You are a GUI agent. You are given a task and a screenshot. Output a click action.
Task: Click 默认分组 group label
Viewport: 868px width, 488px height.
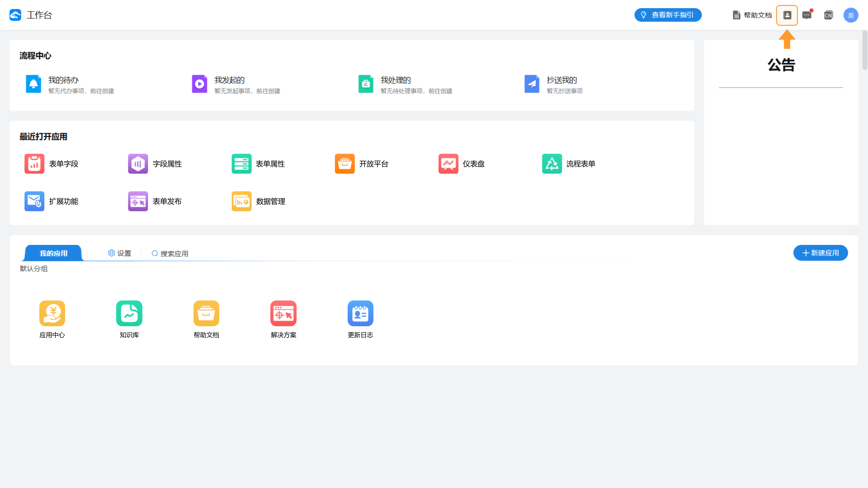click(34, 269)
